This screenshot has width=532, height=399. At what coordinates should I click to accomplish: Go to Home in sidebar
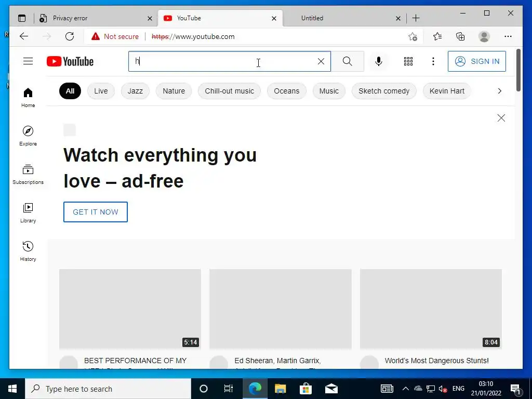(28, 98)
